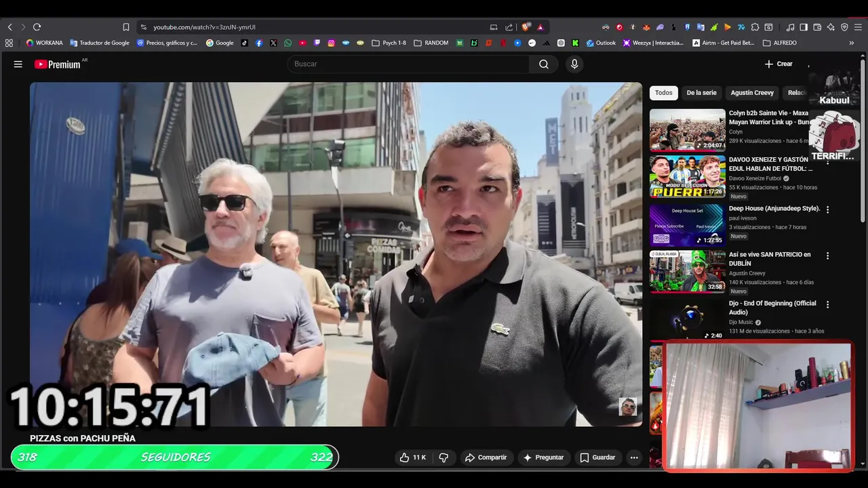Open options for San Patricio video
This screenshot has height=488, width=868.
coord(827,256)
